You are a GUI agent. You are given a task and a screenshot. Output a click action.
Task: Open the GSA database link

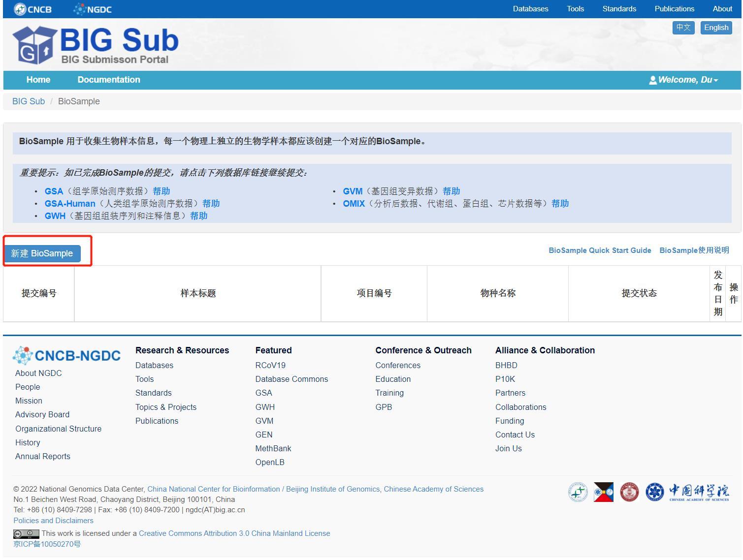click(x=54, y=191)
